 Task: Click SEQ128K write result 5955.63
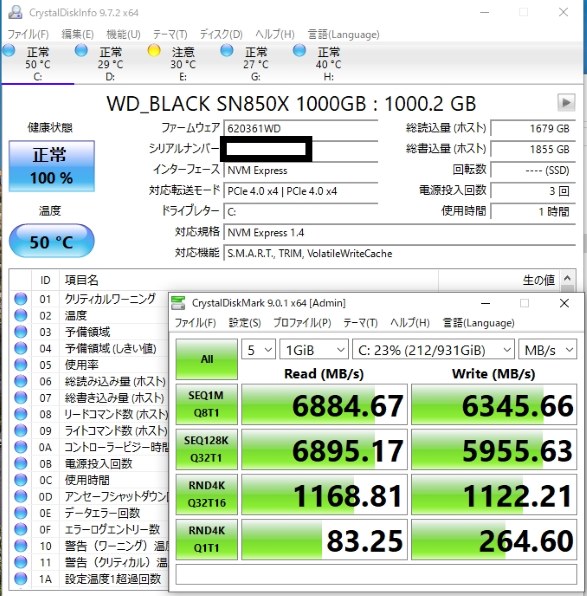494,449
